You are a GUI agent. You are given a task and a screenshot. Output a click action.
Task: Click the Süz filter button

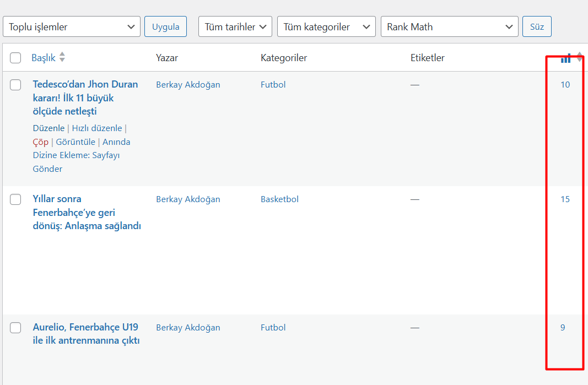537,26
